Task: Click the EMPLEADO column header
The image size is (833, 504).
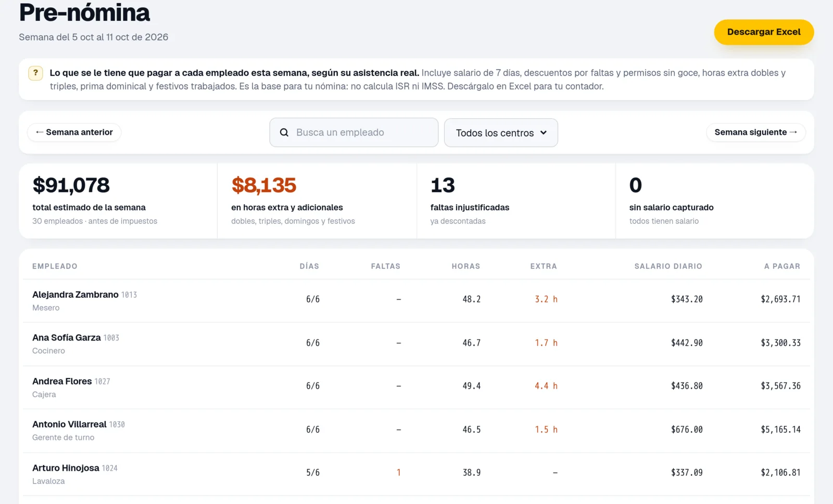Action: [55, 266]
